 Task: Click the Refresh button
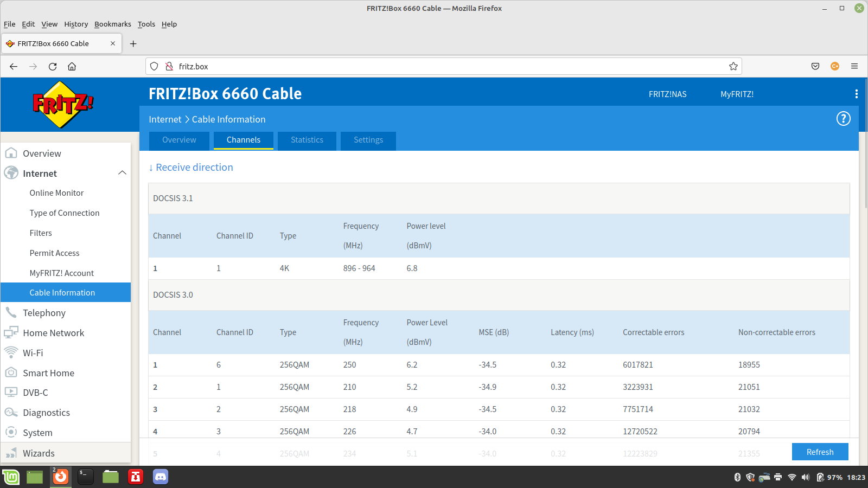820,452
